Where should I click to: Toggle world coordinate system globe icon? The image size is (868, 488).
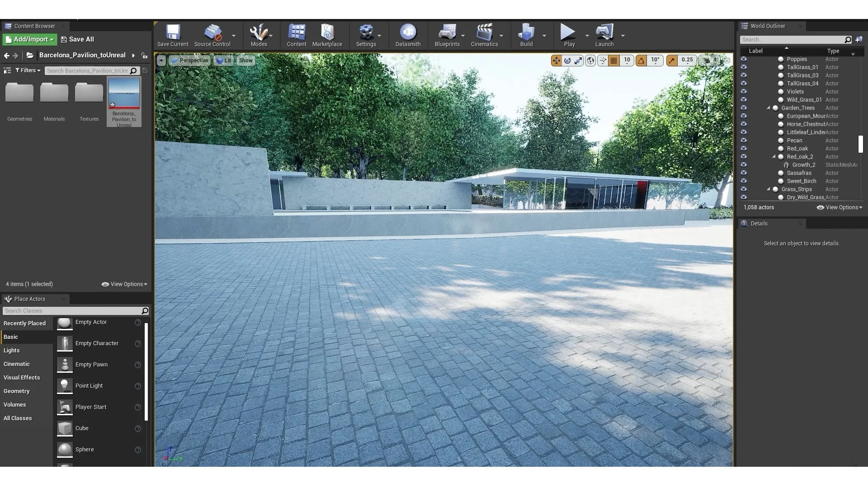point(590,61)
